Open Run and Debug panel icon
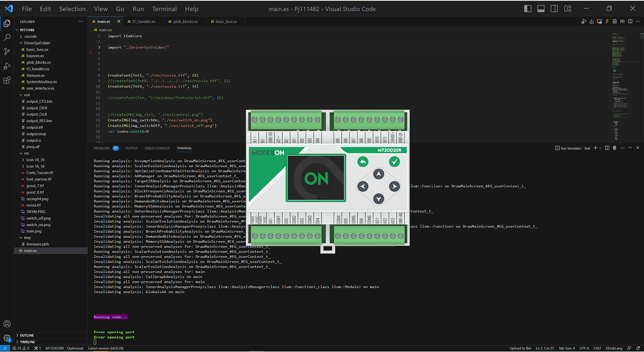 [6, 66]
